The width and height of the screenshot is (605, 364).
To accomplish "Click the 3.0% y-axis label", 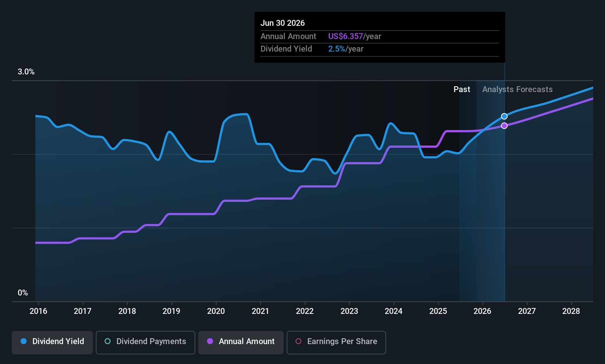I will click(x=26, y=72).
